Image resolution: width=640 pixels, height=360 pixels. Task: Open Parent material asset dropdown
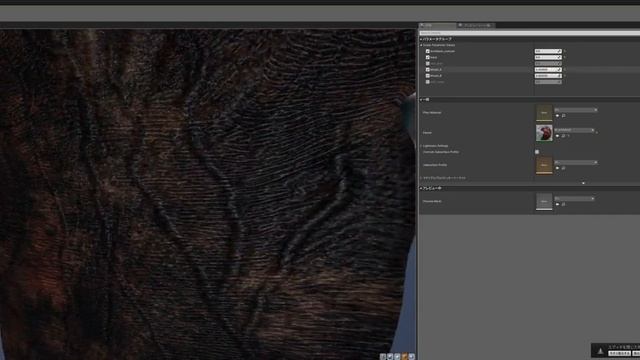pyautogui.click(x=574, y=130)
